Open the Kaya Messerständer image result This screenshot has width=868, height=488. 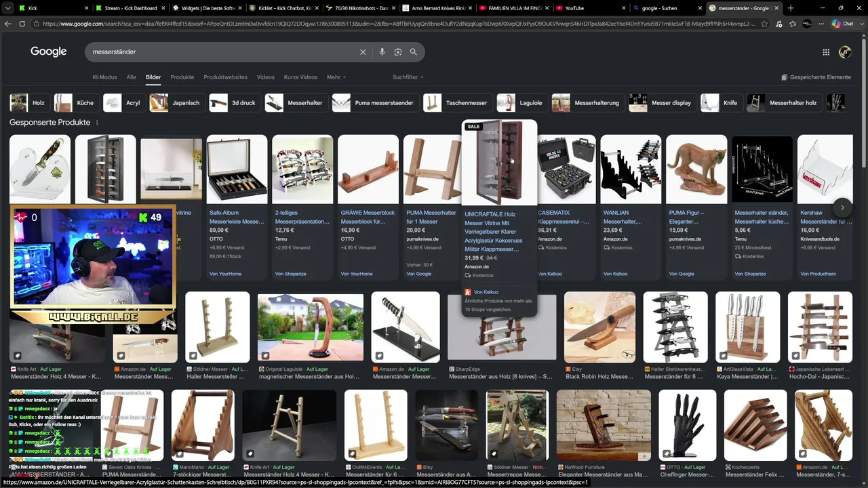(x=747, y=327)
